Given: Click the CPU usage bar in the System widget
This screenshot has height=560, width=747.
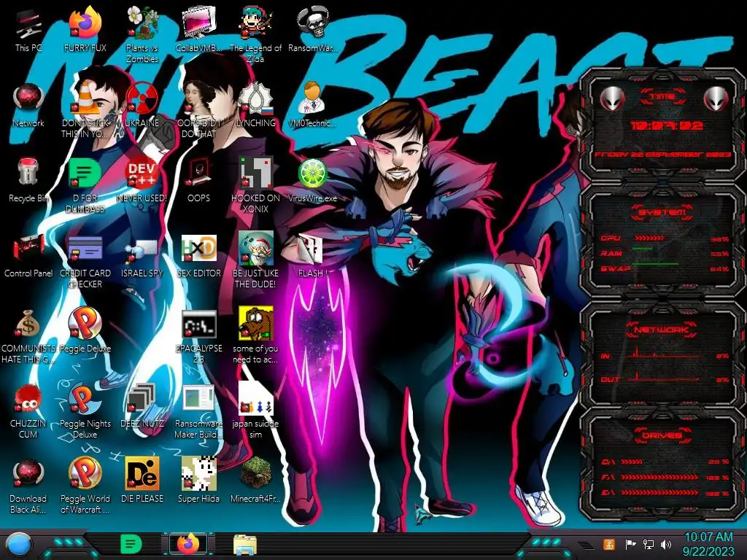Looking at the screenshot, I should tap(649, 238).
